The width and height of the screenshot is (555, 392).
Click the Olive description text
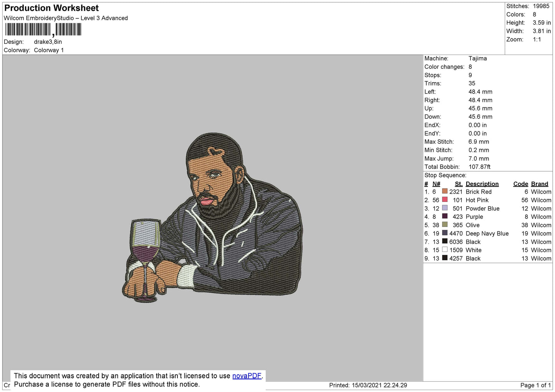click(472, 225)
